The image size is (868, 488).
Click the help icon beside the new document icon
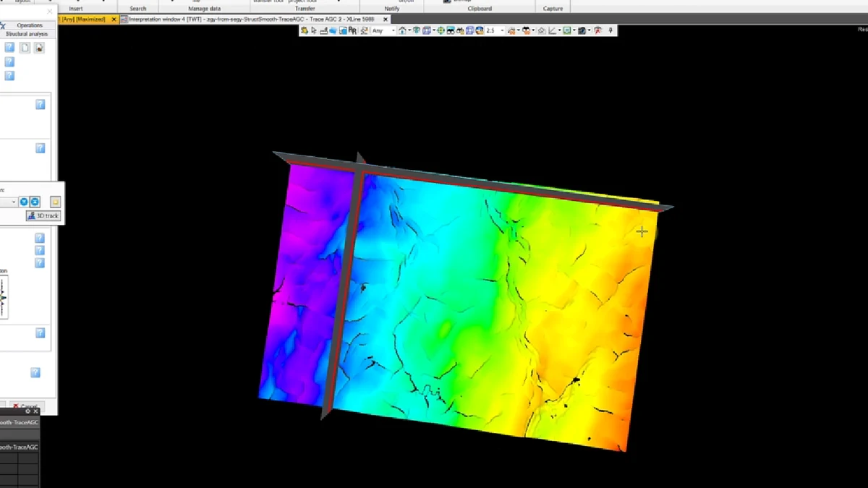click(9, 48)
